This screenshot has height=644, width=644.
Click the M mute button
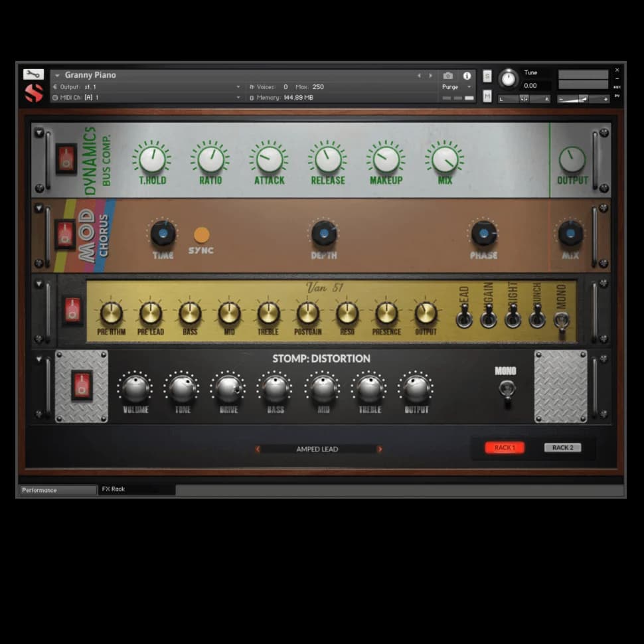[487, 96]
